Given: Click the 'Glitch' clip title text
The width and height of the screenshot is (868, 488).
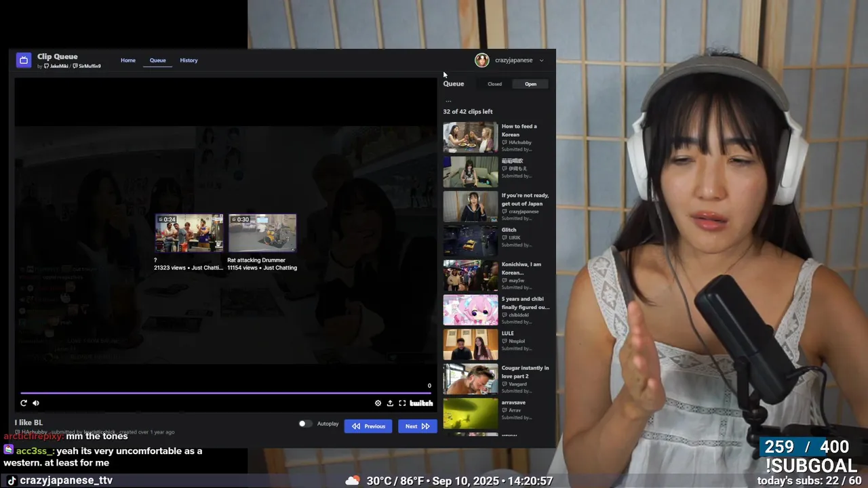Looking at the screenshot, I should click(509, 230).
